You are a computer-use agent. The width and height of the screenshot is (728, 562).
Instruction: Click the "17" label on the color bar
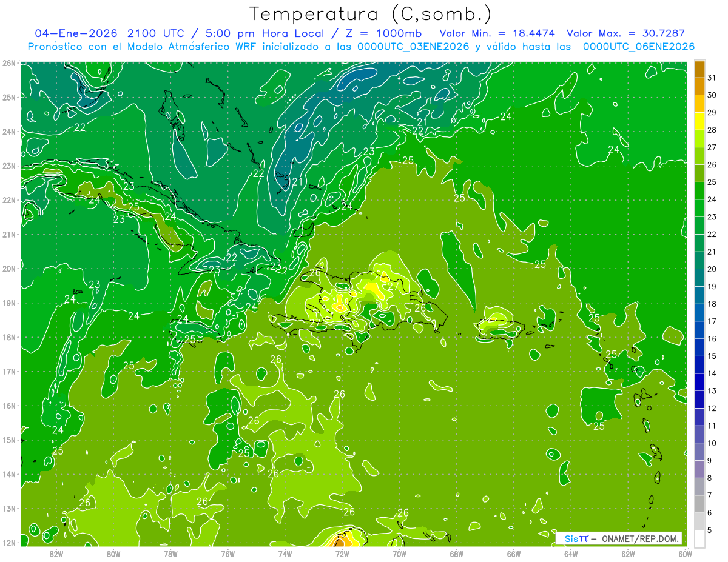712,321
